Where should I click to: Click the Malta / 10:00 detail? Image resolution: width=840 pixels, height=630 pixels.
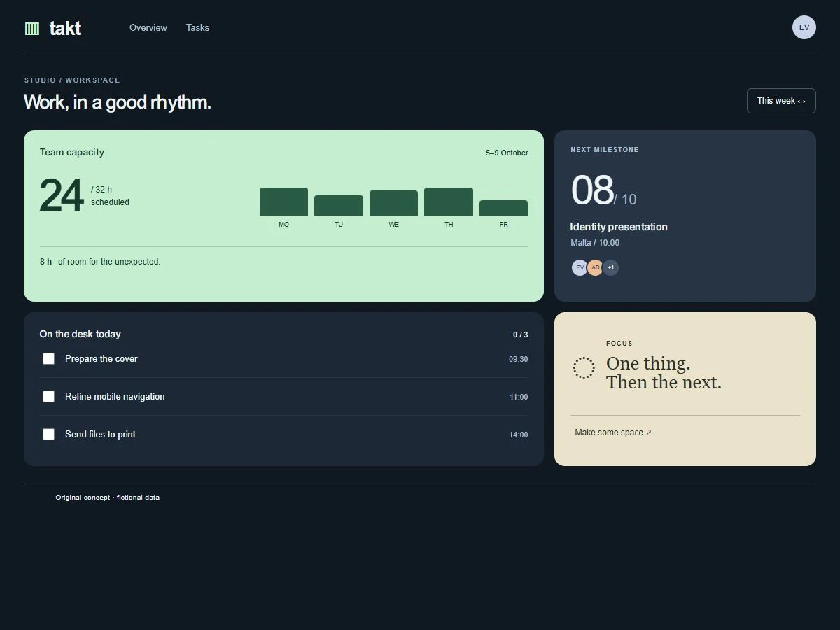[x=595, y=243]
